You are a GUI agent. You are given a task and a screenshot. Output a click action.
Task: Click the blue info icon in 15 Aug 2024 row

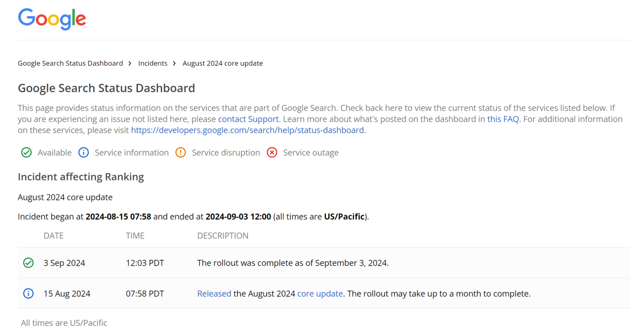click(29, 293)
